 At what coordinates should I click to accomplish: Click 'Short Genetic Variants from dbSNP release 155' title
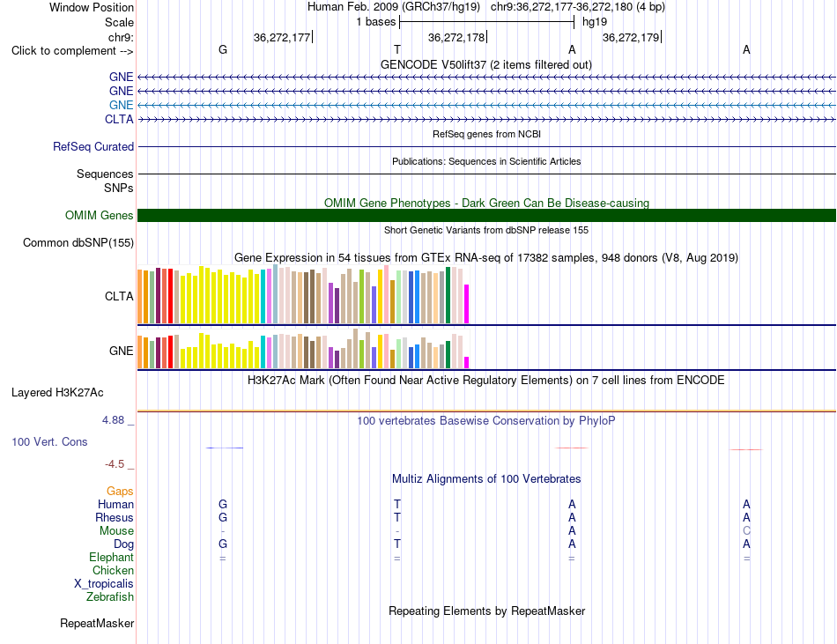pyautogui.click(x=486, y=230)
